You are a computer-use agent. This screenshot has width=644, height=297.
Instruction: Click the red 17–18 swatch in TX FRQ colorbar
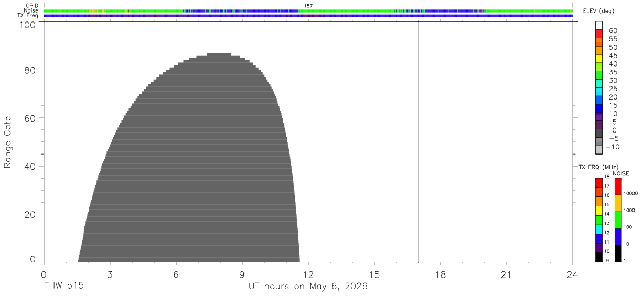[x=599, y=183]
